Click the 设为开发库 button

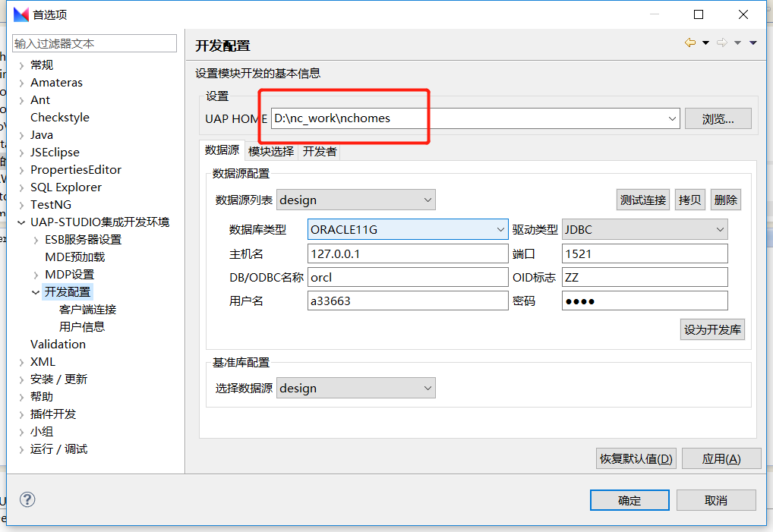tap(711, 329)
